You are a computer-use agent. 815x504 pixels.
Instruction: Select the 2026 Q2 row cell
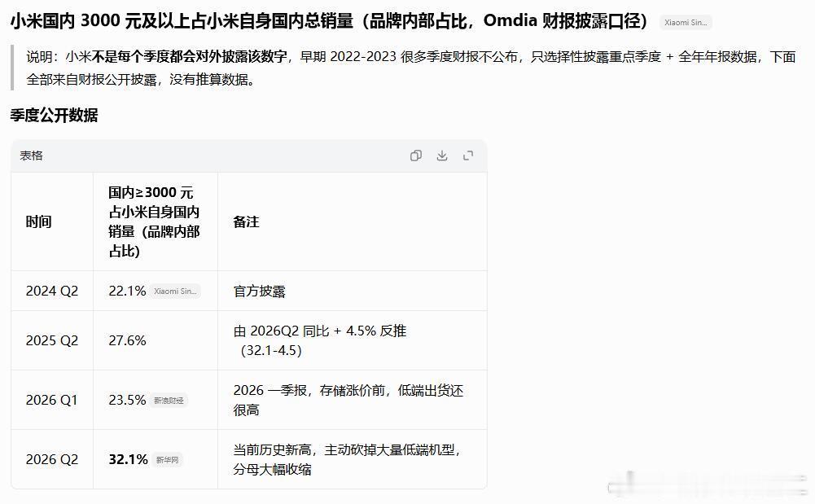52,459
